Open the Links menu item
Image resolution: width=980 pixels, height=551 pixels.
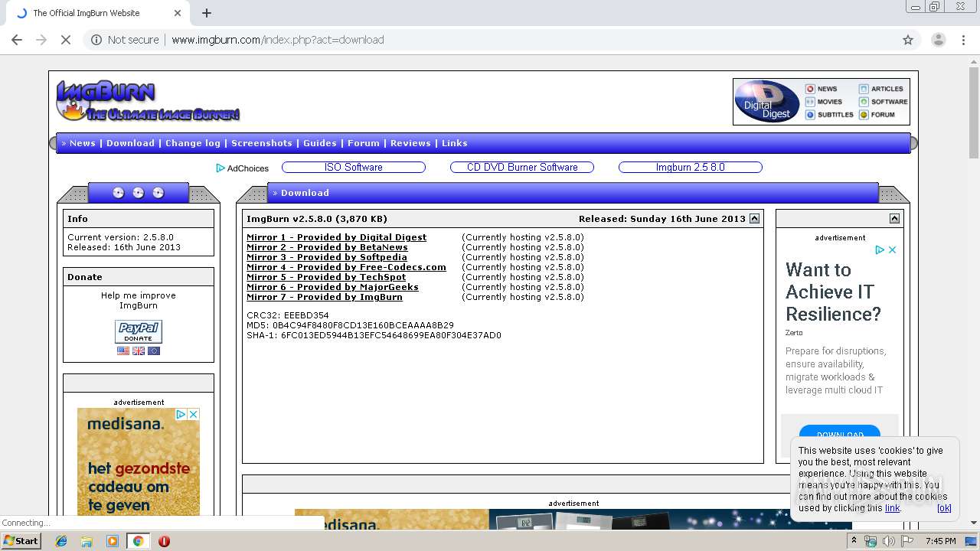point(455,143)
